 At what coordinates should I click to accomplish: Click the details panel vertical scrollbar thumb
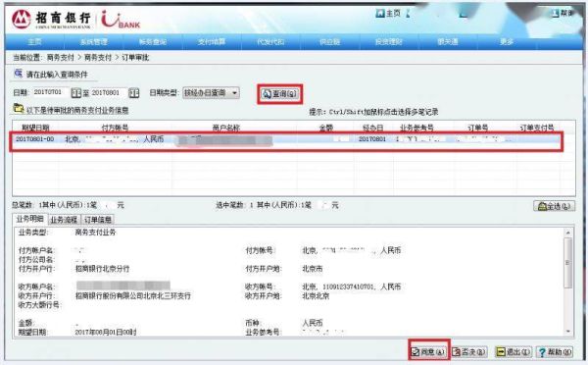(568, 263)
